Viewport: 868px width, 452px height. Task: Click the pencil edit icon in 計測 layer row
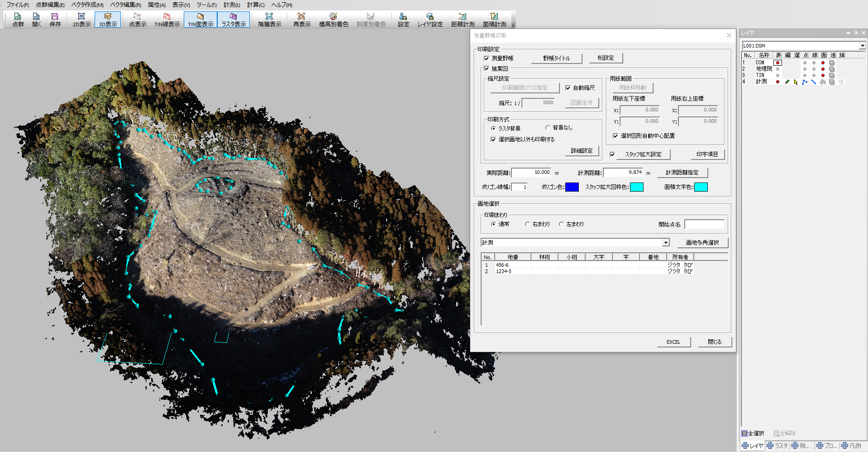click(787, 82)
